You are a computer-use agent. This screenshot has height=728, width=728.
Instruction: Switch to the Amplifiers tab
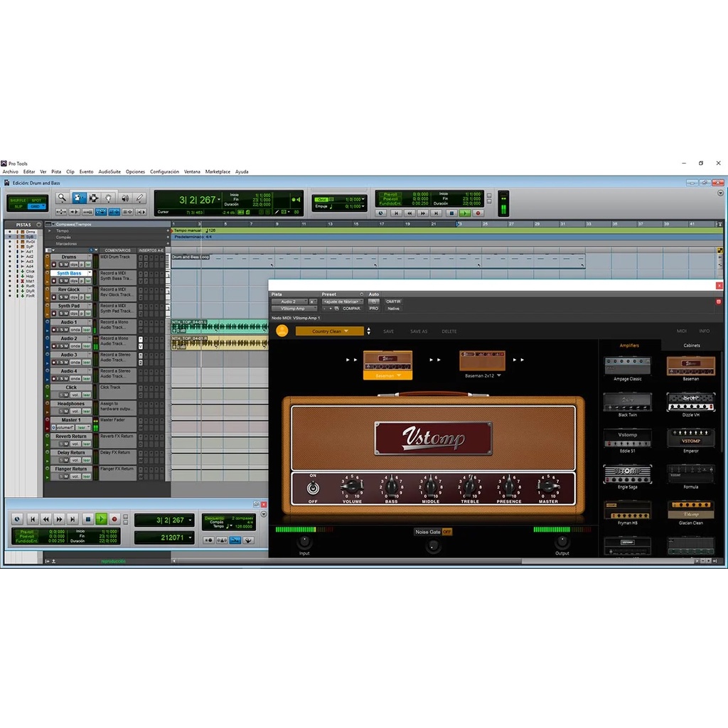point(629,345)
